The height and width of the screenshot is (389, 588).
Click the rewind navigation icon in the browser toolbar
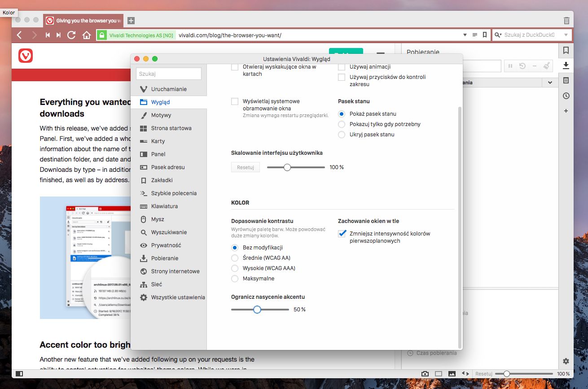[x=48, y=35]
